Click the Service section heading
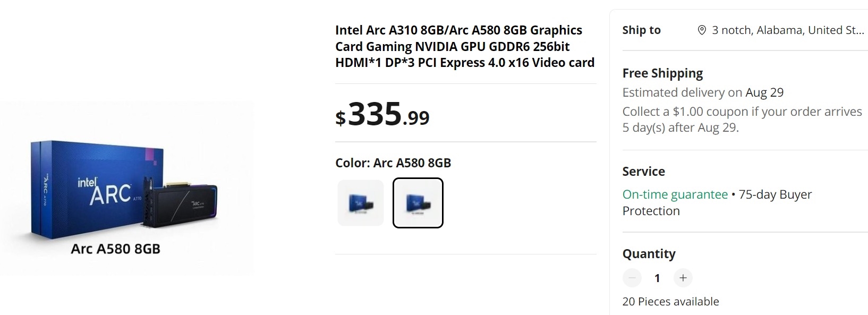The image size is (868, 315). point(643,172)
